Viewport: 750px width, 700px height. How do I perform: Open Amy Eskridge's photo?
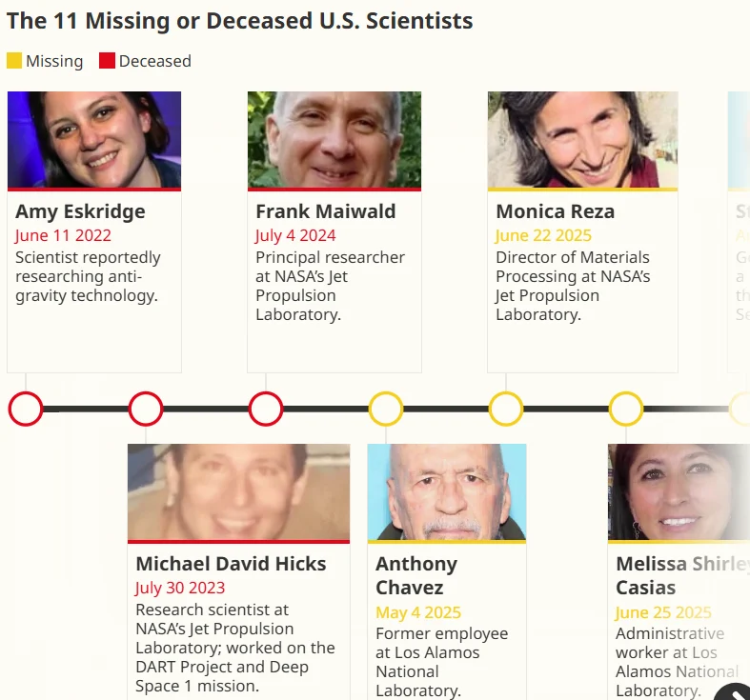94,139
